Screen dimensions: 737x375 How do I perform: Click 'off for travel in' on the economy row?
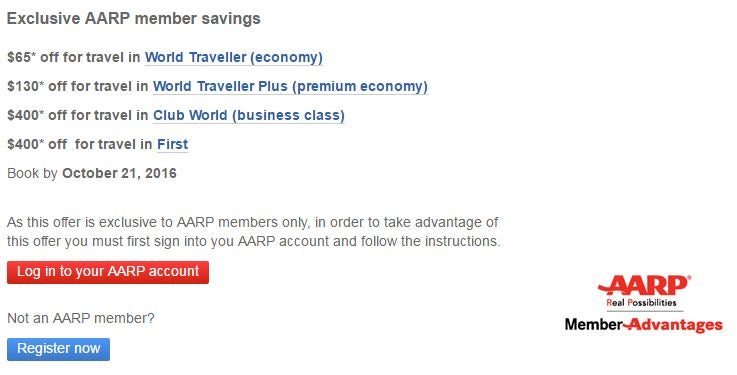tap(90, 57)
